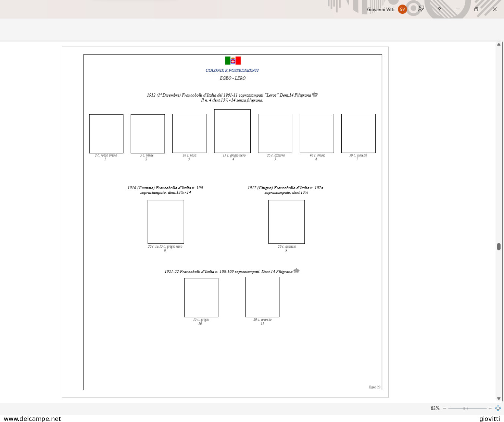
Task: Click crown watermark icon after 'Dent.14 Filigrana' 1912
Action: pyautogui.click(x=315, y=94)
